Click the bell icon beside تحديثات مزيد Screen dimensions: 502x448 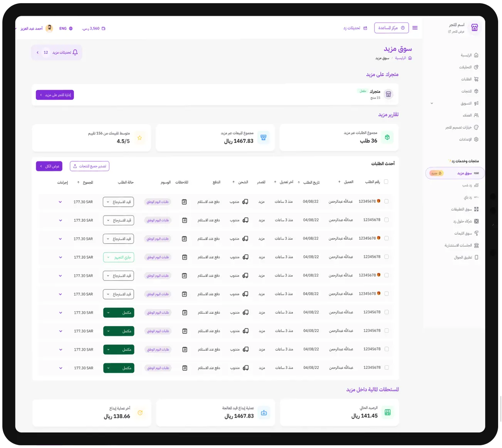coord(75,52)
